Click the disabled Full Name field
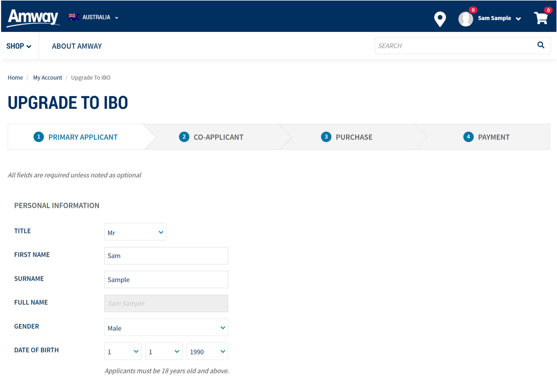The width and height of the screenshot is (557, 392). [x=166, y=303]
